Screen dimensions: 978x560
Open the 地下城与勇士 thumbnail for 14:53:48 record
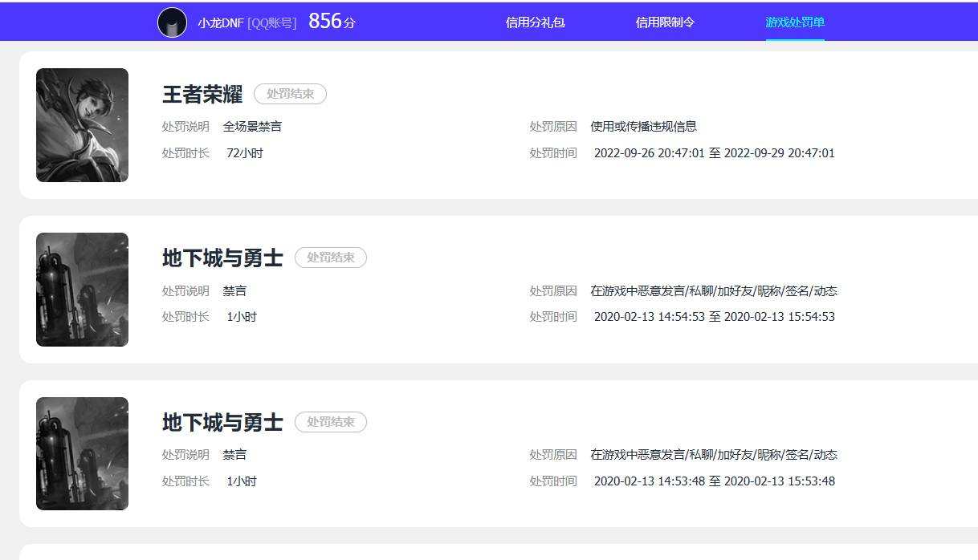click(82, 453)
